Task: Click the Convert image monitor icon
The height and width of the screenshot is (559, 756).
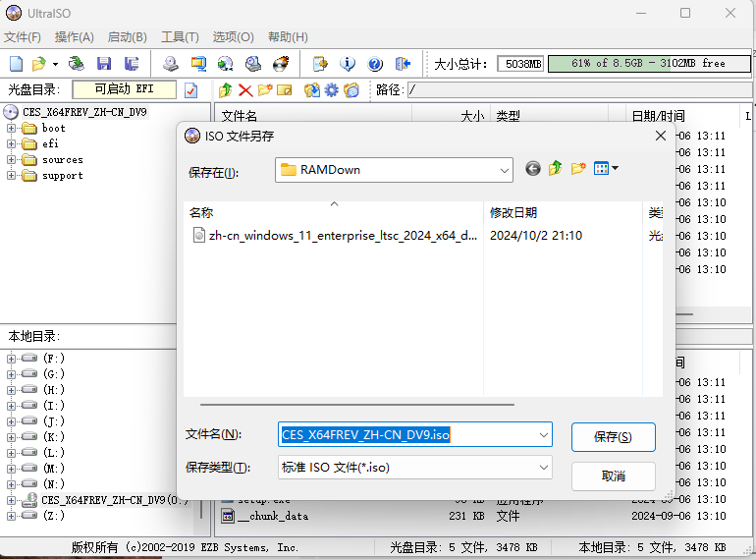Action: 198,63
